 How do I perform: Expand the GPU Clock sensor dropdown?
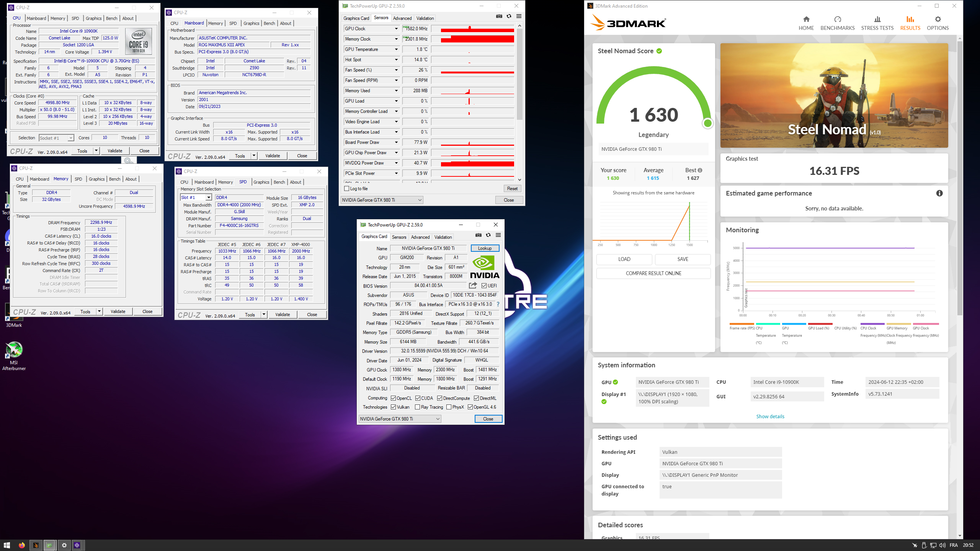pyautogui.click(x=396, y=29)
